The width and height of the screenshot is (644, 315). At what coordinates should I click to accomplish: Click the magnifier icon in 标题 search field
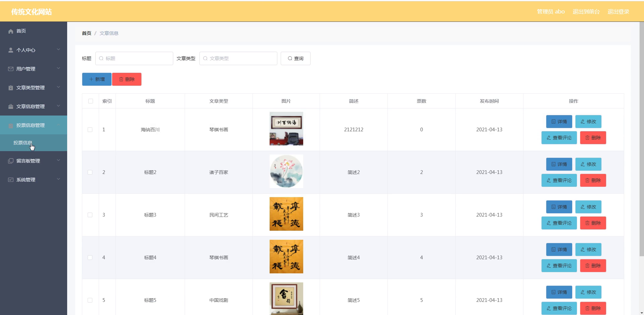[x=101, y=58]
